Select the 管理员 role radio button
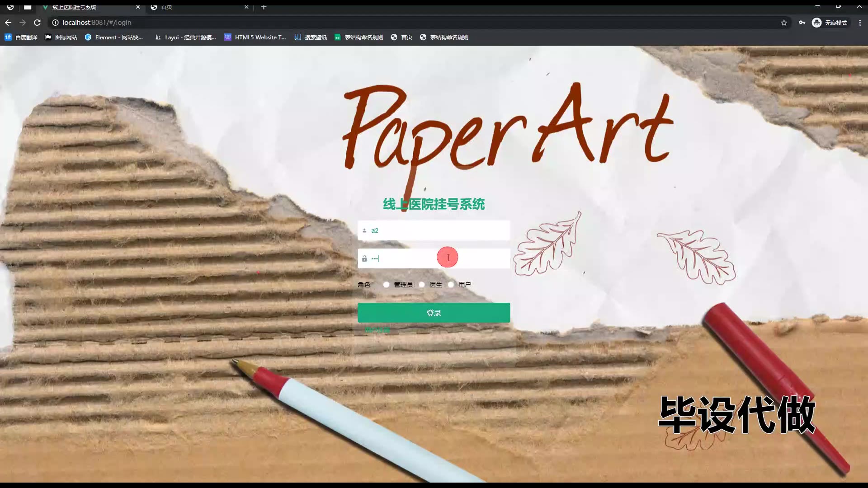The height and width of the screenshot is (488, 868). 387,285
